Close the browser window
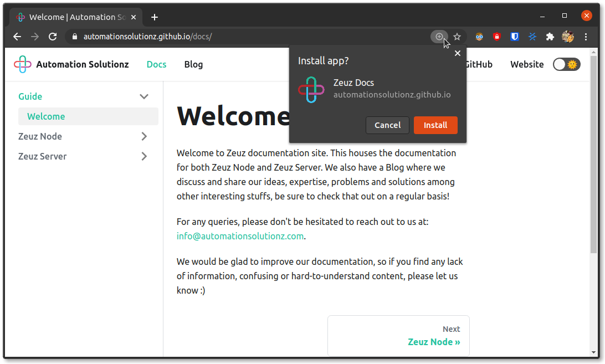 pyautogui.click(x=587, y=16)
